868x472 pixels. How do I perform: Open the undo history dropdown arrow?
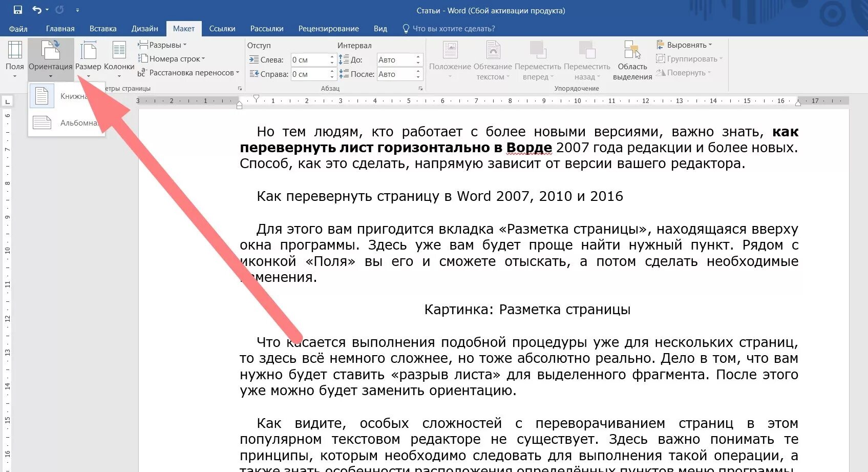47,10
